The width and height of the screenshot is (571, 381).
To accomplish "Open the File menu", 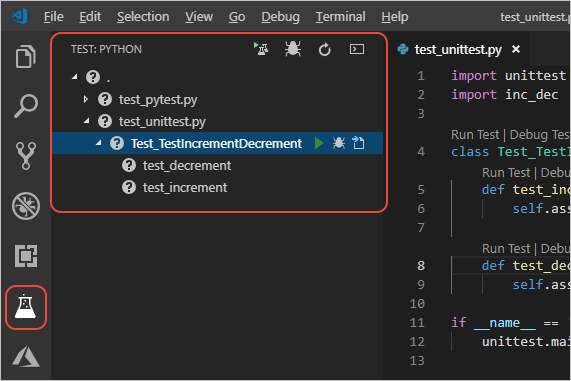I will click(54, 17).
